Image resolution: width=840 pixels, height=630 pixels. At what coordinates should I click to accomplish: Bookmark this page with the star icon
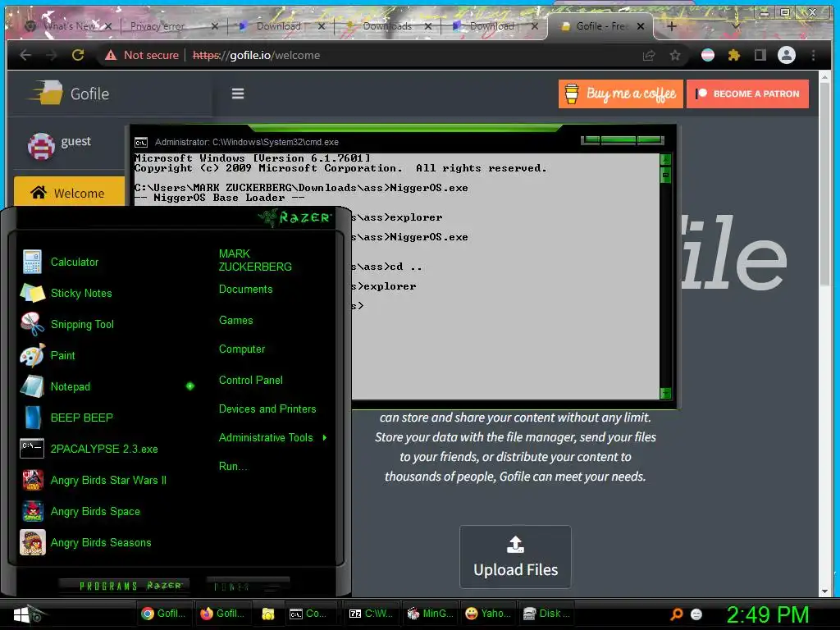pos(675,55)
